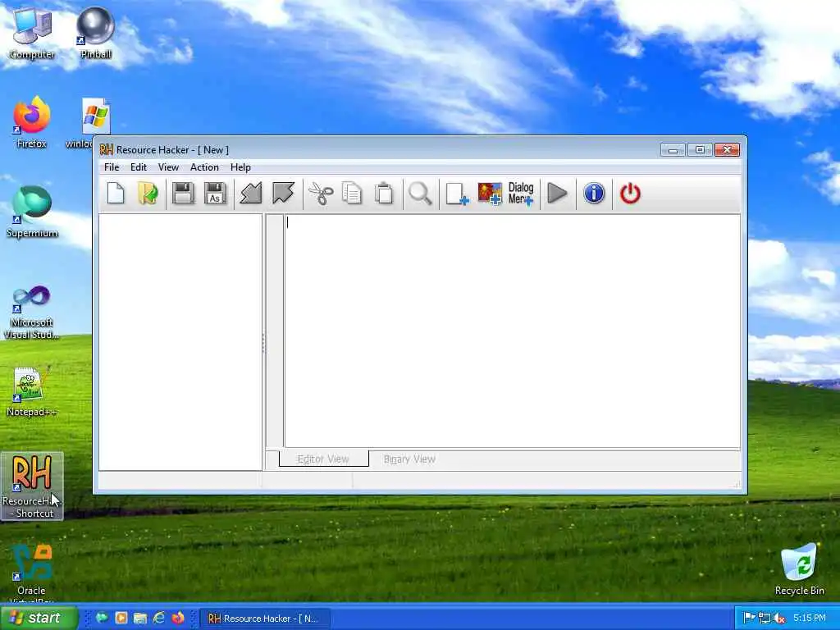
Task: Maximize the Resource Hacker window
Action: (700, 150)
